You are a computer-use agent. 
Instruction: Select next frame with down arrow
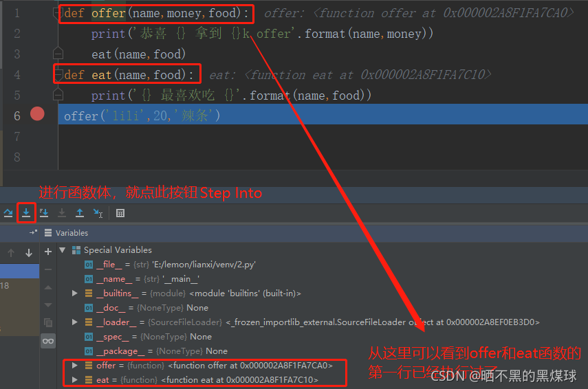(29, 253)
